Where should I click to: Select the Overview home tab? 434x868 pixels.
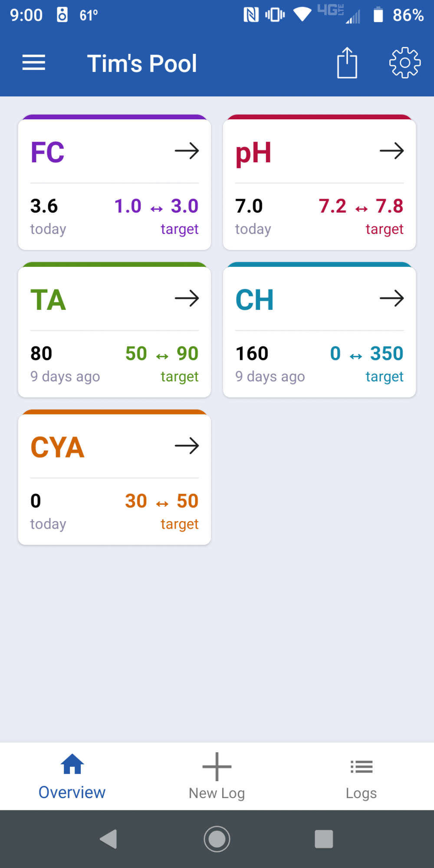click(x=72, y=776)
